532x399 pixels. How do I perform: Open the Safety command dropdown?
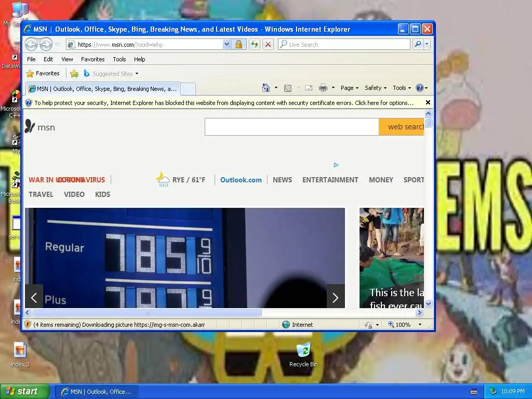[375, 88]
